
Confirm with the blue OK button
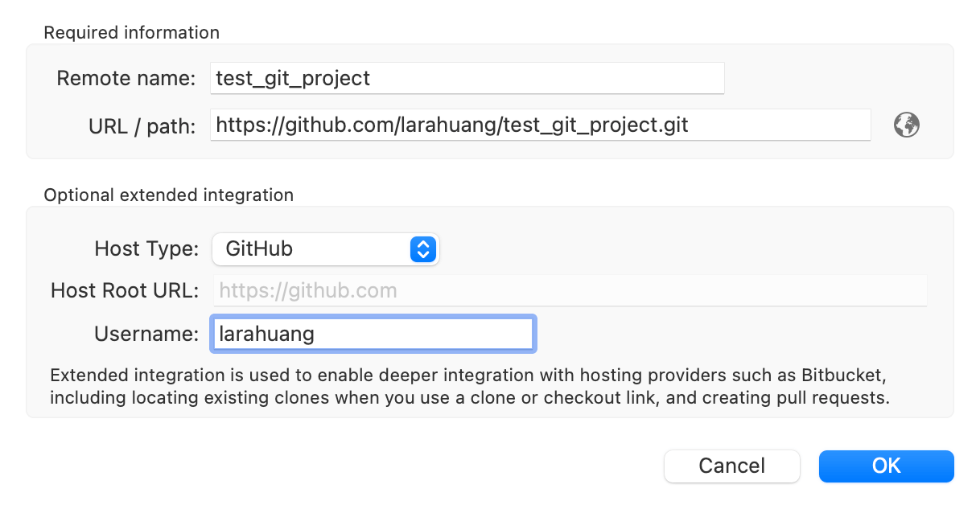[x=886, y=466]
